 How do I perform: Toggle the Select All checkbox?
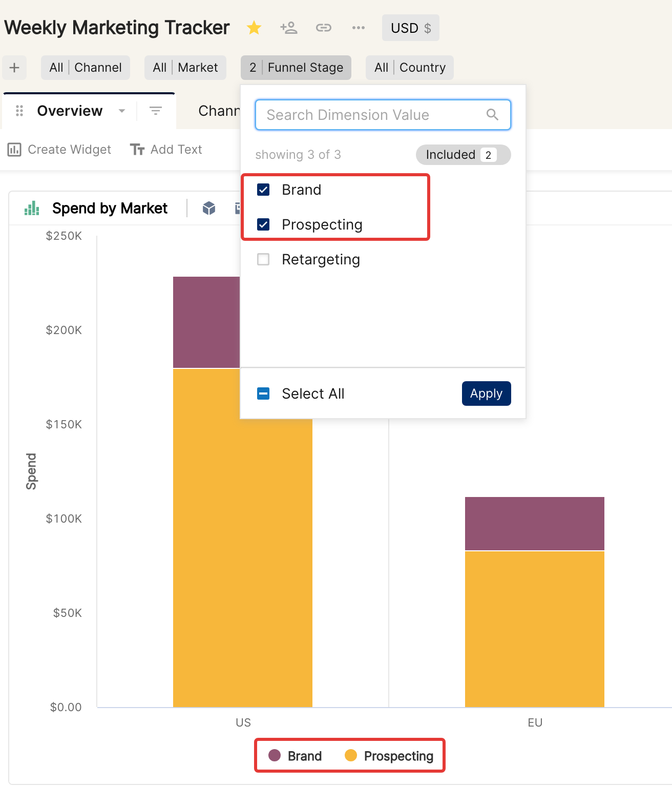(x=263, y=393)
